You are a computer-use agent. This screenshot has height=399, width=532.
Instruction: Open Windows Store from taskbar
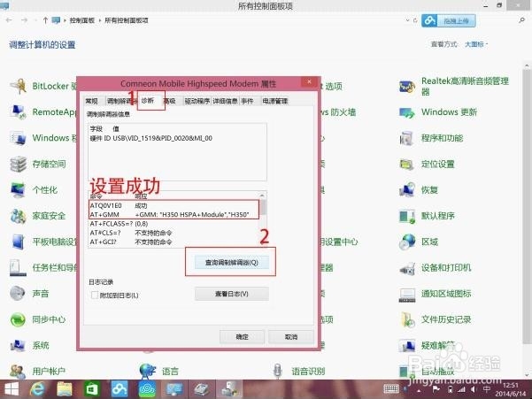pos(92,389)
